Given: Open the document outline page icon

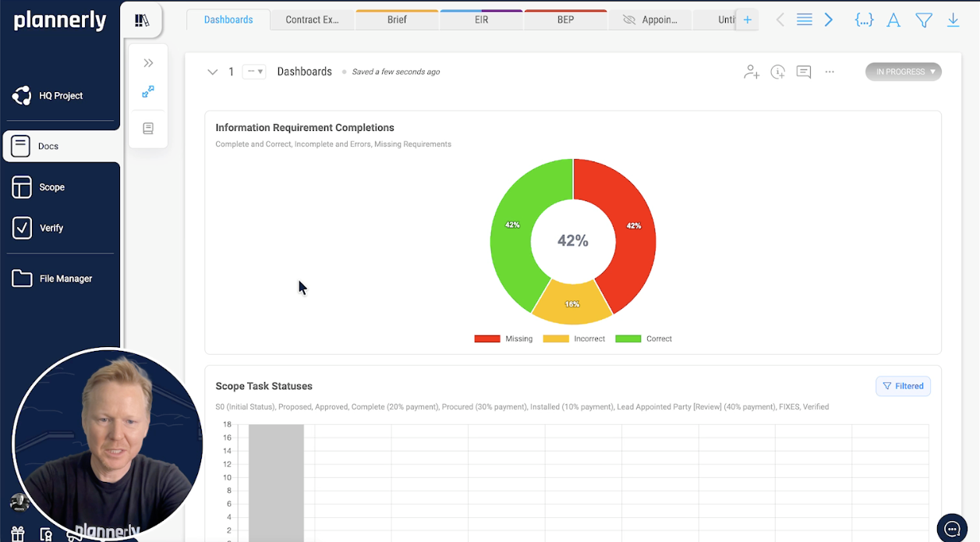Looking at the screenshot, I should pyautogui.click(x=148, y=129).
